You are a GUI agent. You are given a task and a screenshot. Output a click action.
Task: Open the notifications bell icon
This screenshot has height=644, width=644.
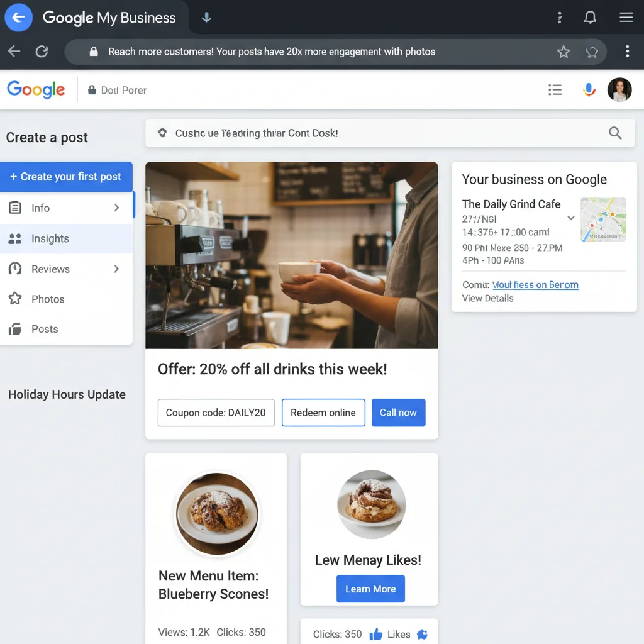[x=590, y=17]
